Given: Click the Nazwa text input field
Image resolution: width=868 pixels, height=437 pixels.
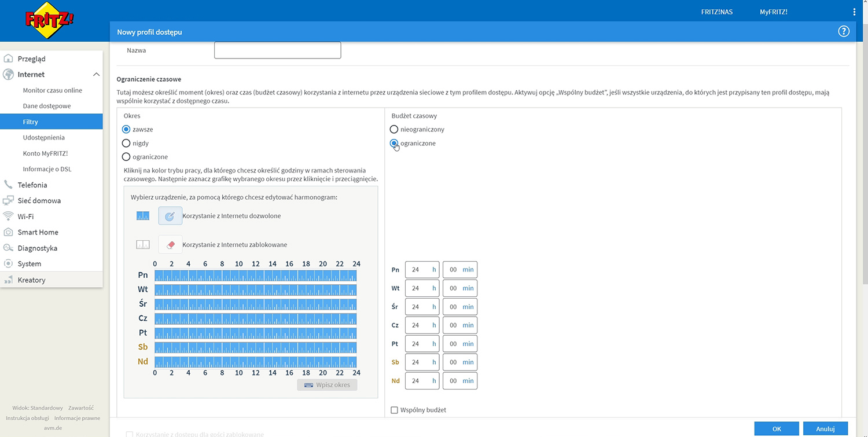Looking at the screenshot, I should pyautogui.click(x=277, y=50).
